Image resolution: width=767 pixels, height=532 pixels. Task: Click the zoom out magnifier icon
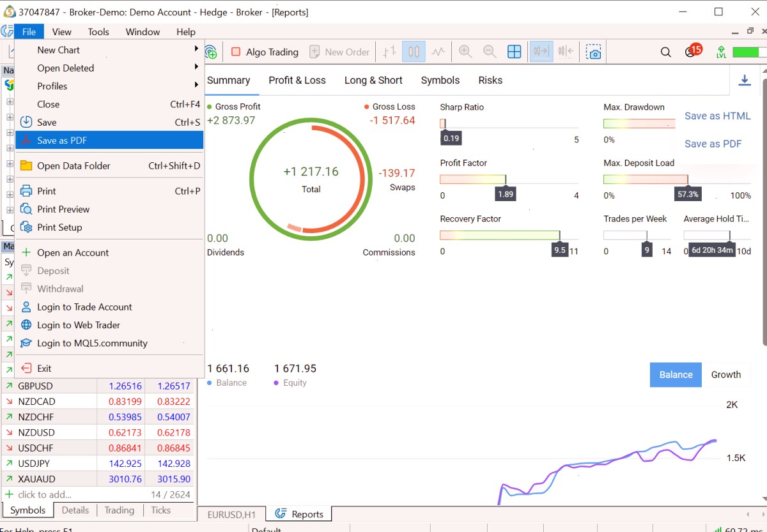point(490,52)
